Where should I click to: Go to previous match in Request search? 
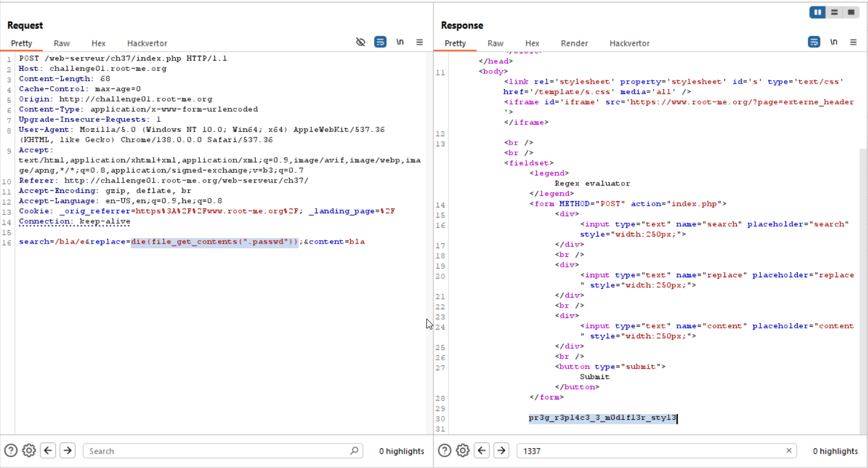click(x=49, y=451)
